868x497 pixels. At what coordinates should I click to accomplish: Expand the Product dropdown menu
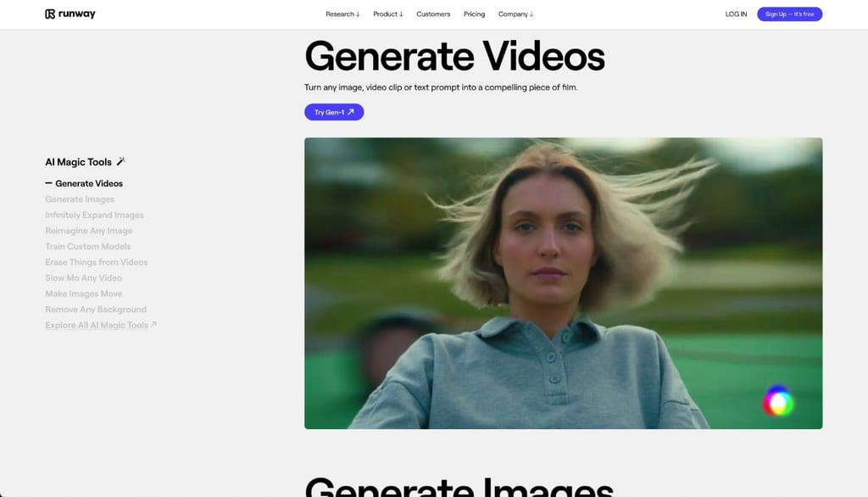click(388, 14)
